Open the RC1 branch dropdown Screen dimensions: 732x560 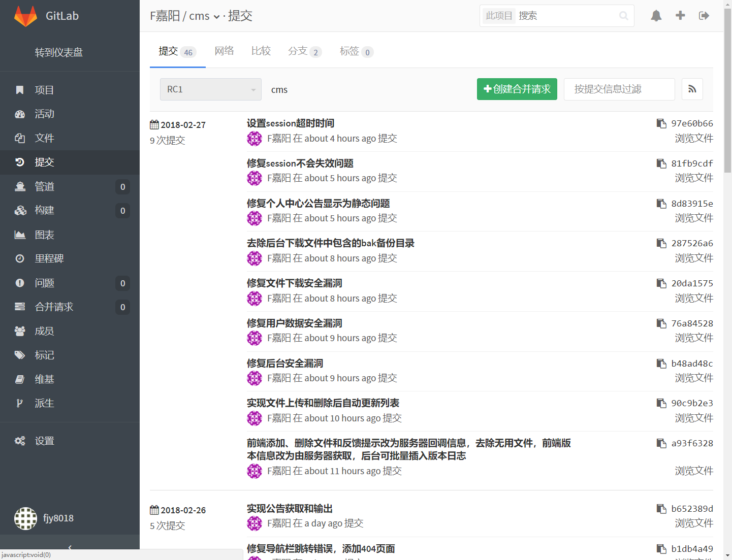pyautogui.click(x=210, y=89)
